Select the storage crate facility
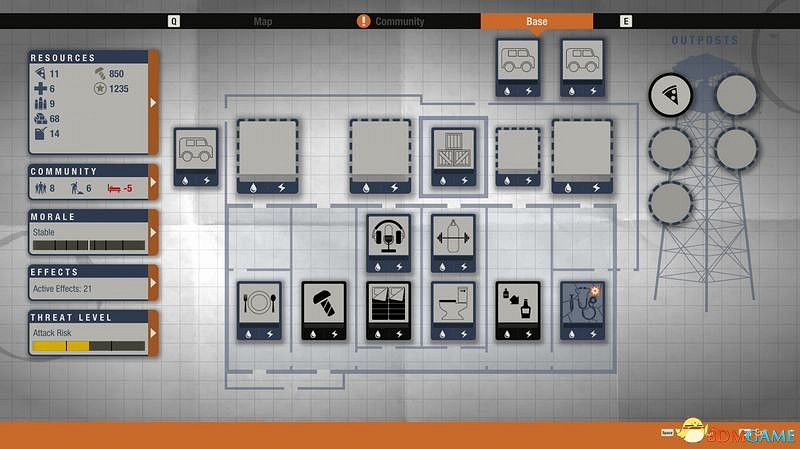 pos(453,153)
